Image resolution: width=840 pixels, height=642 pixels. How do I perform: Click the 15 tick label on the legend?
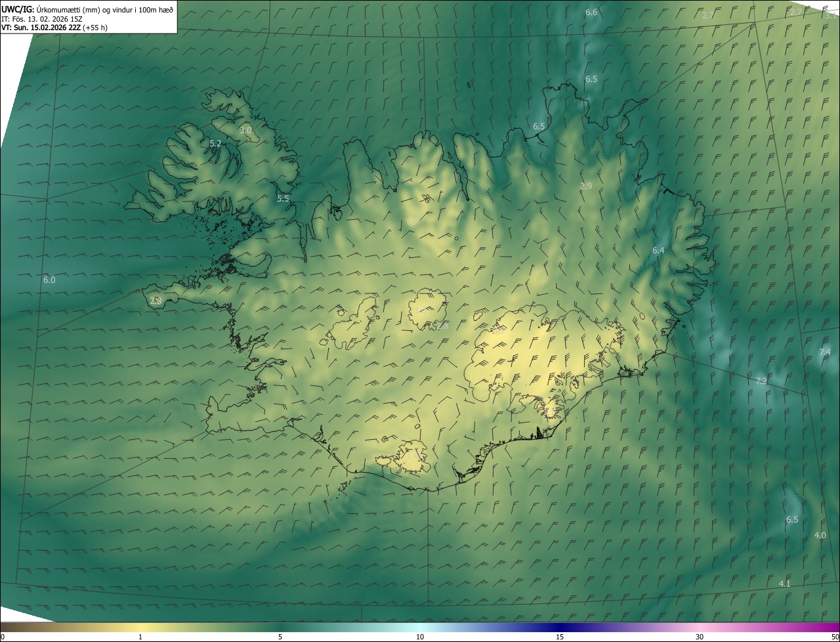coord(560,637)
